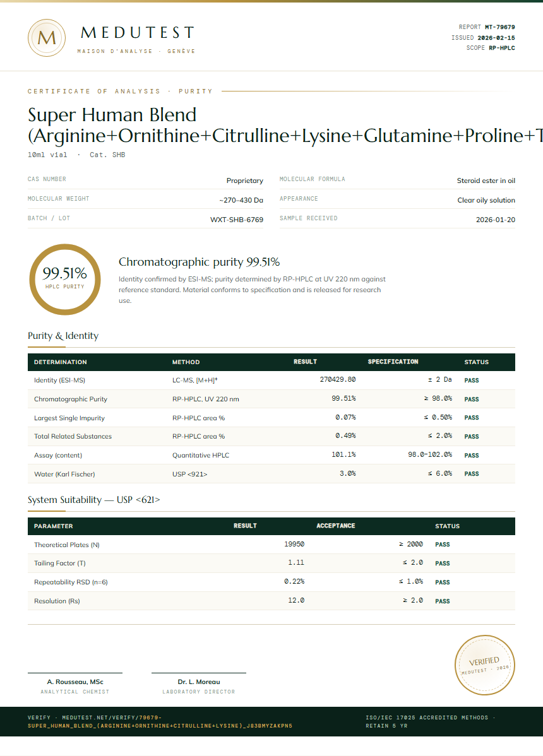Click the Medutest M logo emblem
Screen dimensions: 543x756
47,38
